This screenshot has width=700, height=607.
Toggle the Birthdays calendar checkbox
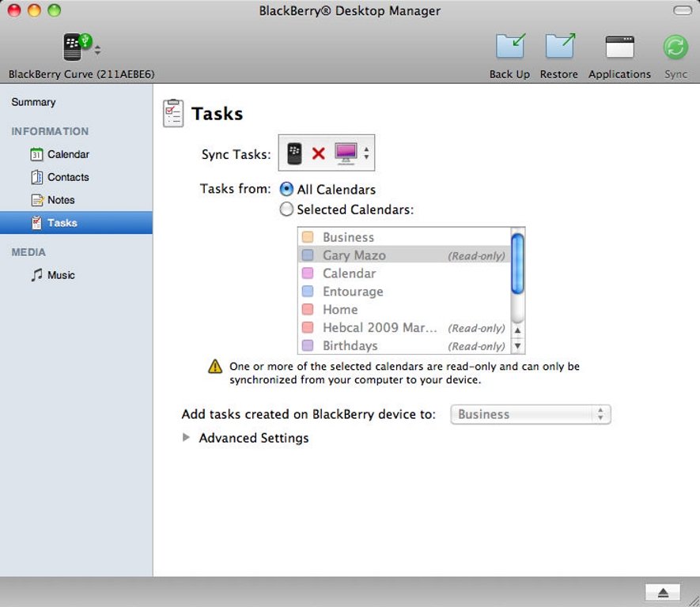[x=308, y=345]
